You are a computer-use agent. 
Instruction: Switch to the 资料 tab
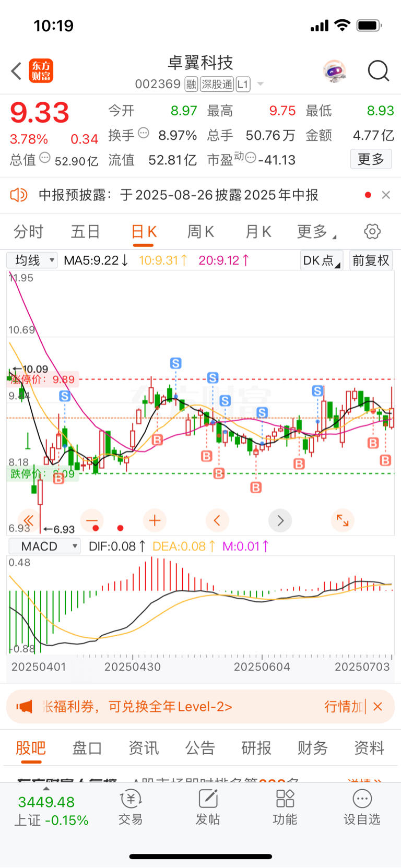click(x=369, y=748)
